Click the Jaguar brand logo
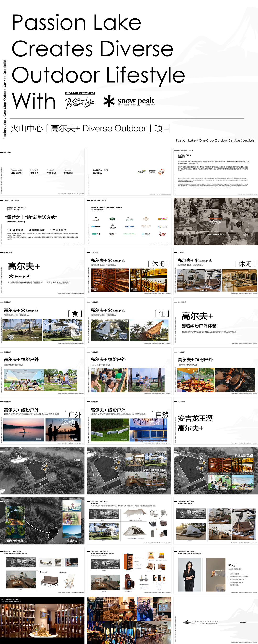This screenshot has height=644, width=258. 130,219
